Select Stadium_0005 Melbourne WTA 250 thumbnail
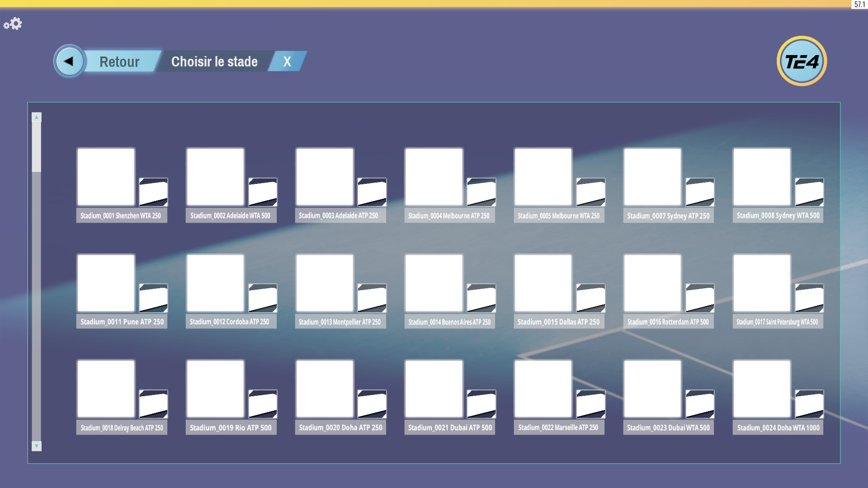Screen dimensions: 868x488 click(543, 177)
